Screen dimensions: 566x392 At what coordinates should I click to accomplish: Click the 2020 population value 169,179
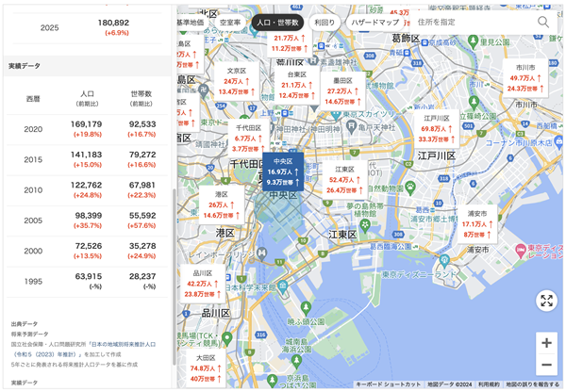tap(86, 124)
